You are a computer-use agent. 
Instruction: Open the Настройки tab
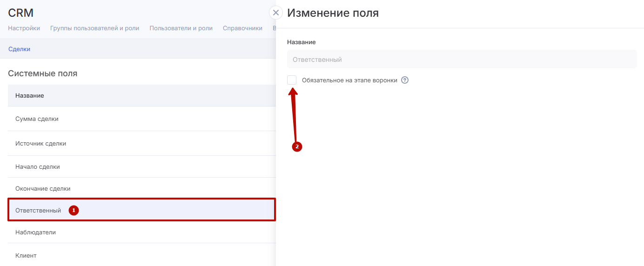click(24, 28)
